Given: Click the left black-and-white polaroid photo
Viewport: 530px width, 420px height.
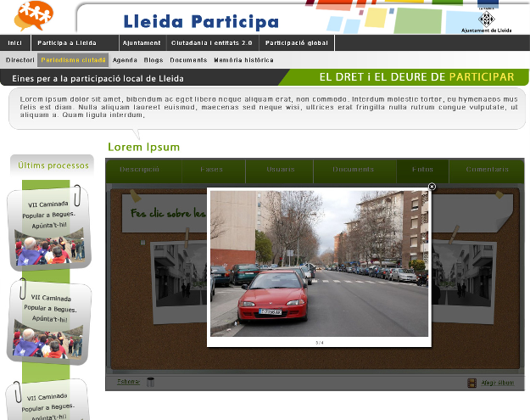Looking at the screenshot, I should click(179, 283).
